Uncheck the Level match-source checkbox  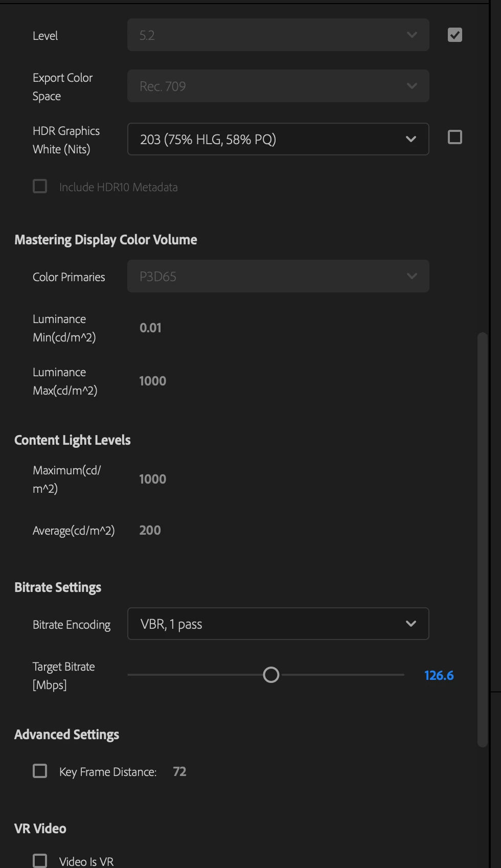pos(454,35)
